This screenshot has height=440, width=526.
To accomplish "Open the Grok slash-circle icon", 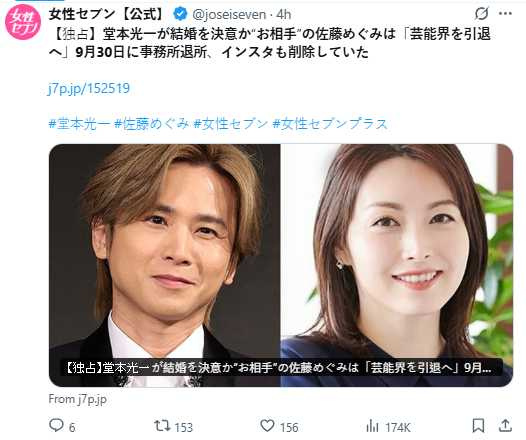I will (482, 14).
